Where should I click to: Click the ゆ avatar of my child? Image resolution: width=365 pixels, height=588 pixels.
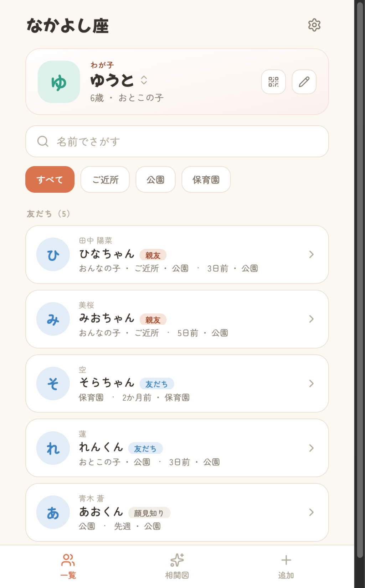pyautogui.click(x=59, y=82)
